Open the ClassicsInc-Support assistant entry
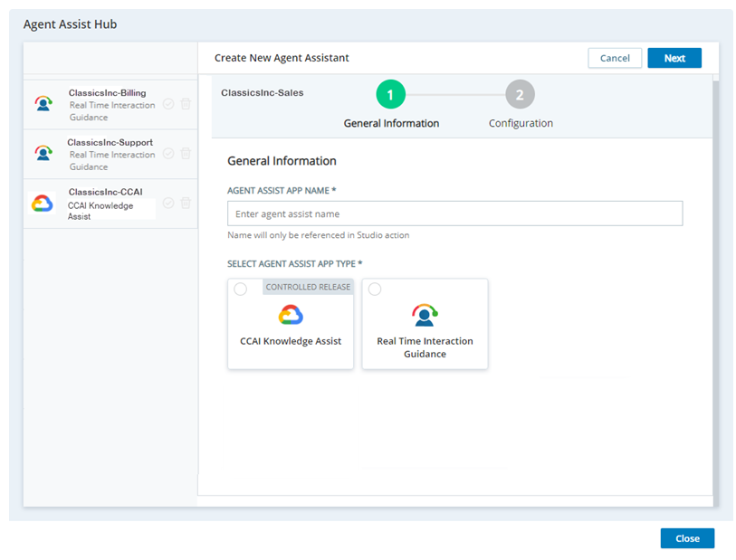The height and width of the screenshot is (560, 736). tap(110, 155)
